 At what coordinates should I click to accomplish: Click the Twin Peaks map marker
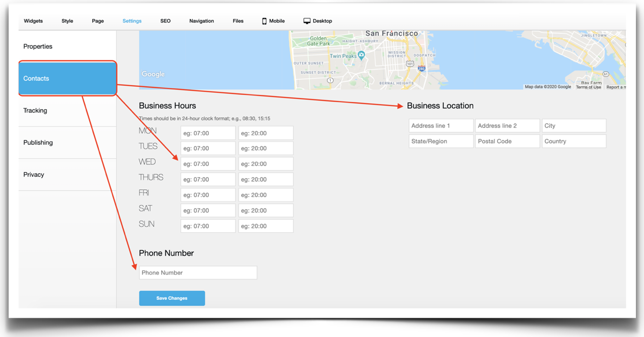361,55
